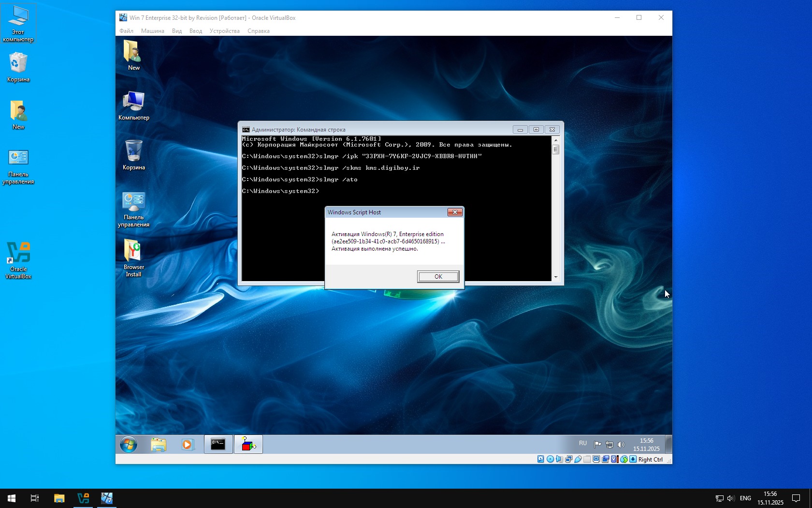Open the Машина menu
Image resolution: width=812 pixels, height=508 pixels.
point(152,31)
